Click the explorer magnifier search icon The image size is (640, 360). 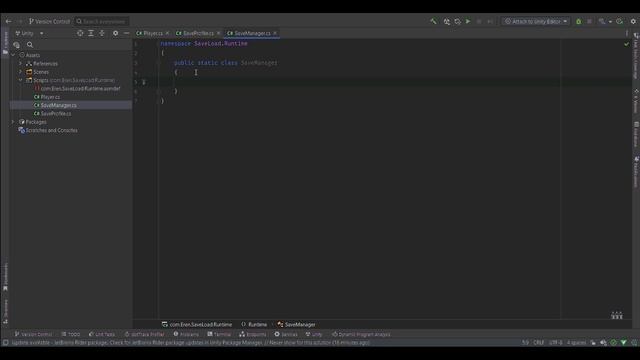tap(30, 45)
